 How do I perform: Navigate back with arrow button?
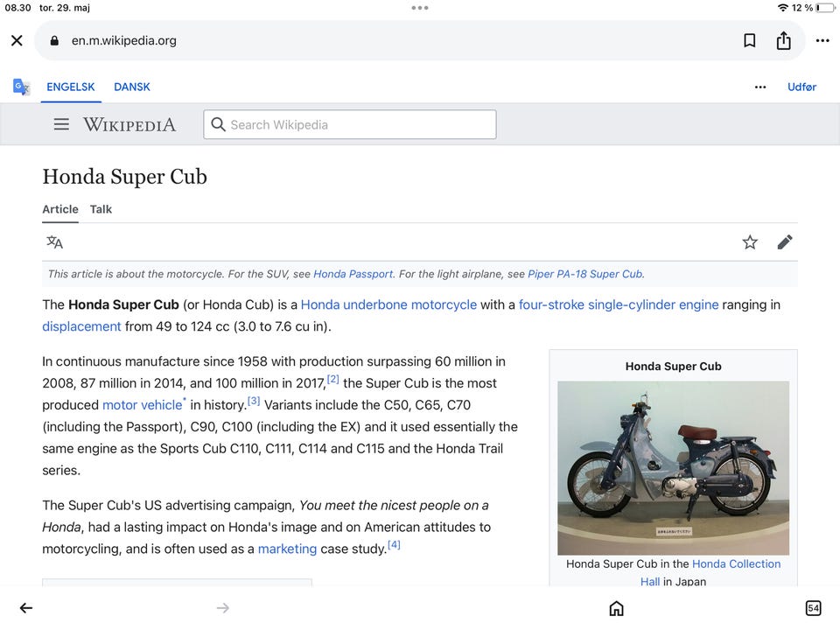coord(26,608)
